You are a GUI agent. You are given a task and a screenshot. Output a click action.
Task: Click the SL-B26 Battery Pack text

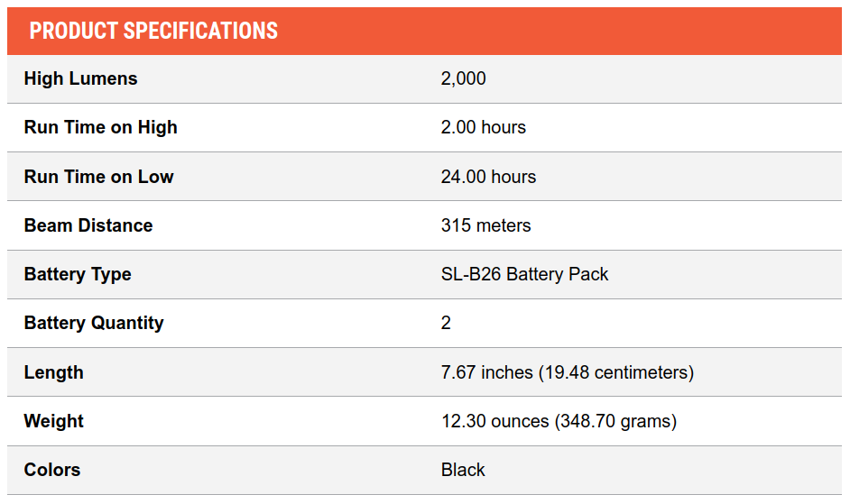click(x=524, y=274)
